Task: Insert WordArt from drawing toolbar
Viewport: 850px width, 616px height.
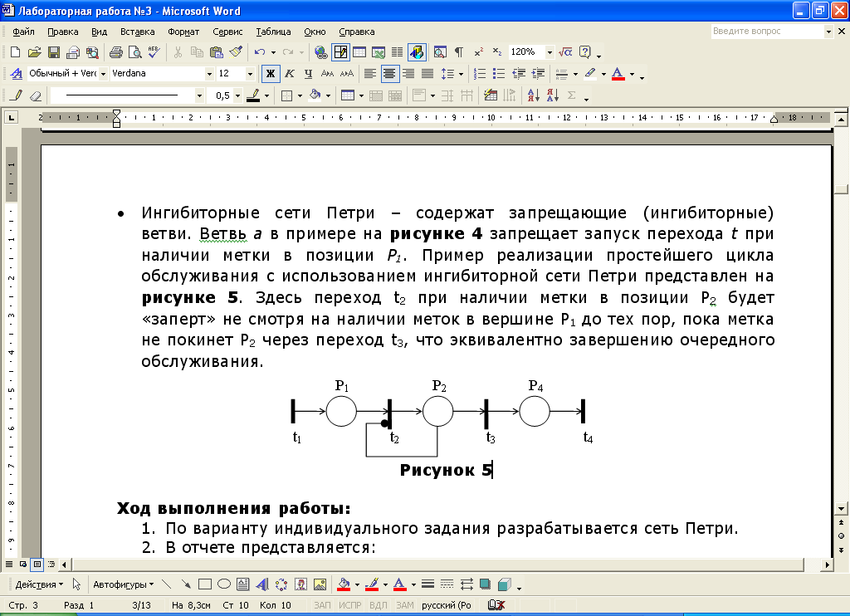Action: (261, 584)
